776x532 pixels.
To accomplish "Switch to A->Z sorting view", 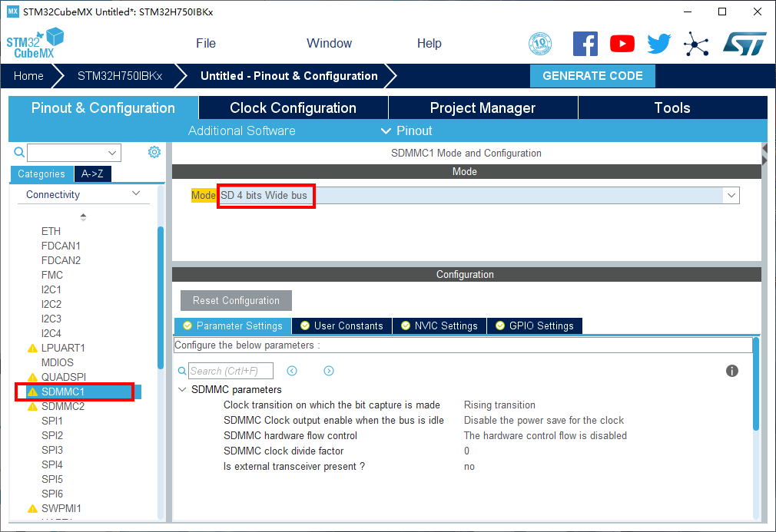I will [93, 174].
